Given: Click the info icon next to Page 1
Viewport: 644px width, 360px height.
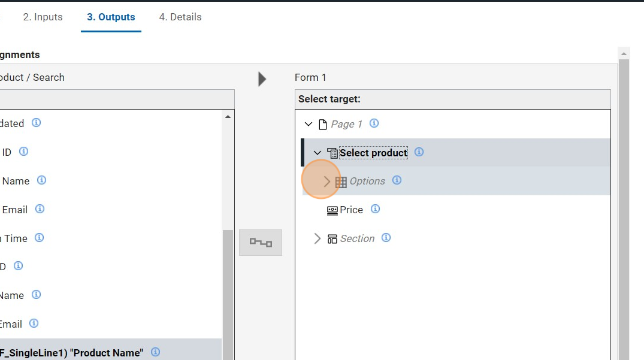Looking at the screenshot, I should (374, 123).
